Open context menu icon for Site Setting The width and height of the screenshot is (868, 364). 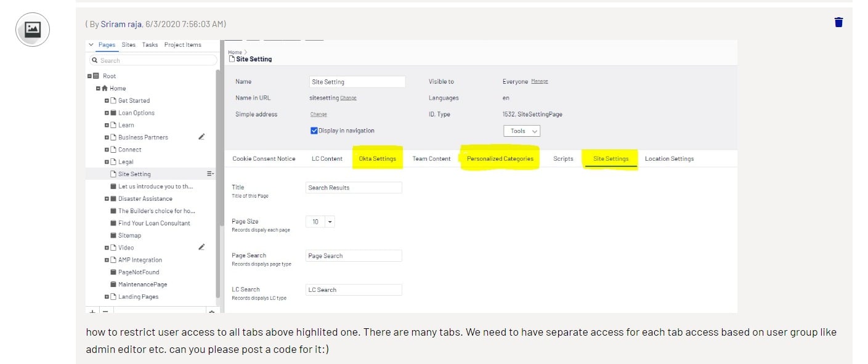click(x=210, y=174)
